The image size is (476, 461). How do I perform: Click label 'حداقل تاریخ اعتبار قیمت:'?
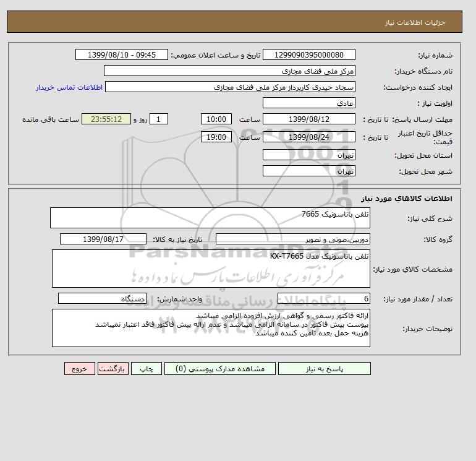pyautogui.click(x=425, y=137)
